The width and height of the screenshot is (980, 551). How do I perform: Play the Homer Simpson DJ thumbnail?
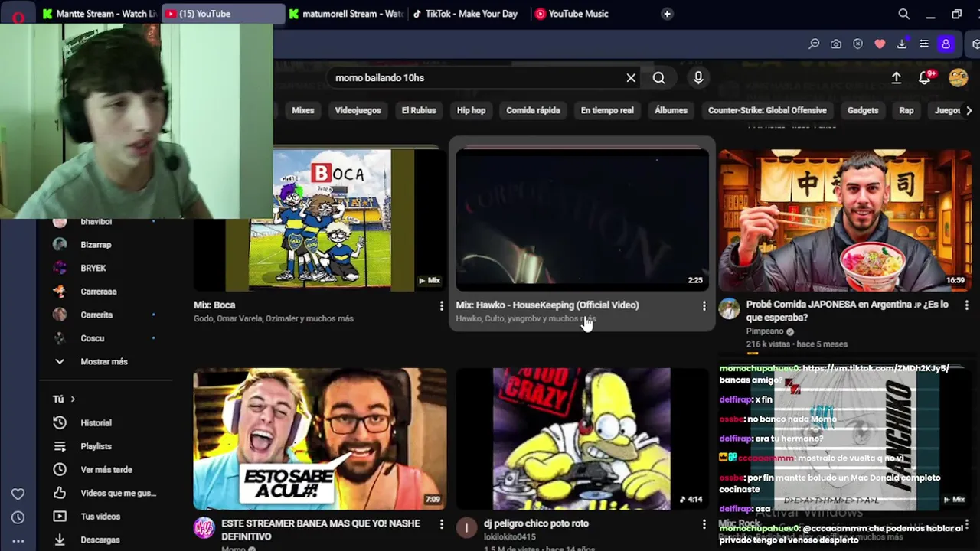point(582,439)
